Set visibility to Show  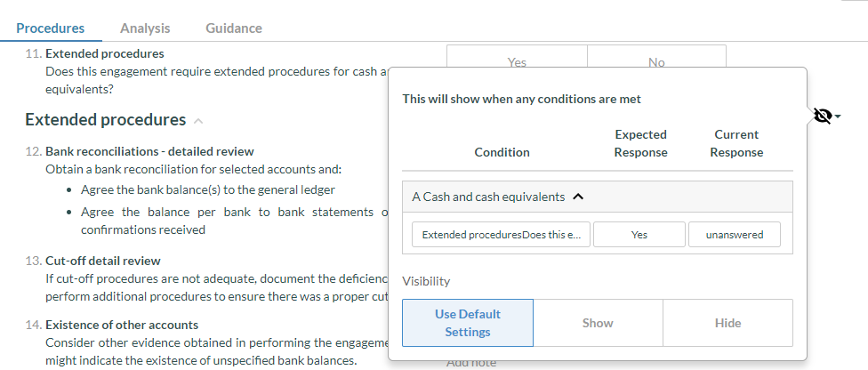[x=598, y=323]
